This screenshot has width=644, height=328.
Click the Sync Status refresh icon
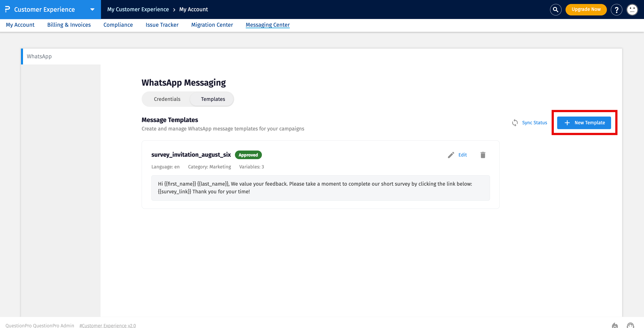point(515,123)
